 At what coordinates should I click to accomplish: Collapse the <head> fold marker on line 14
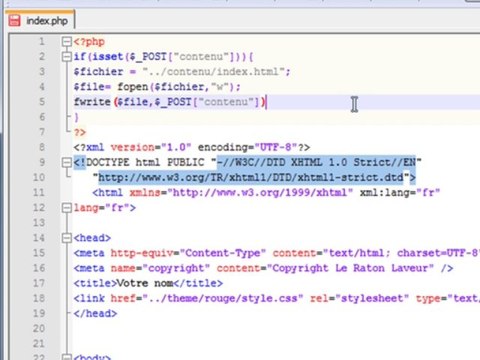click(x=67, y=238)
